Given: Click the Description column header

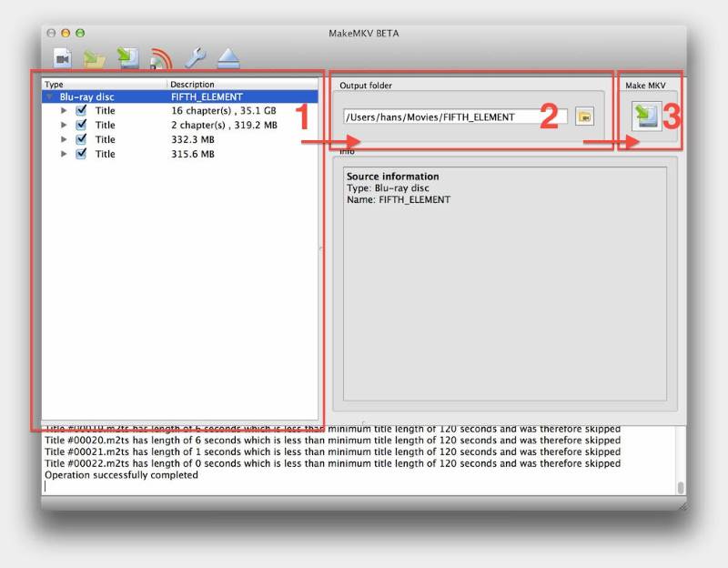Looking at the screenshot, I should (x=242, y=84).
